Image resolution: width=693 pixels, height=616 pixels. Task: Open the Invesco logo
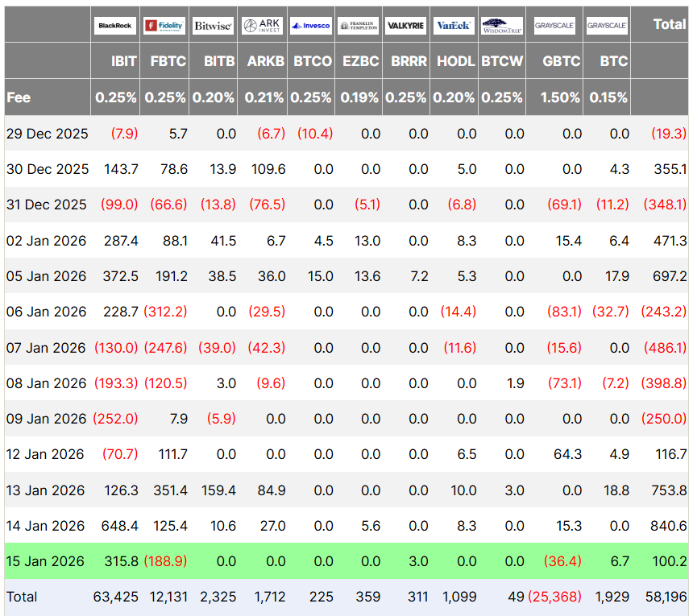tap(310, 26)
